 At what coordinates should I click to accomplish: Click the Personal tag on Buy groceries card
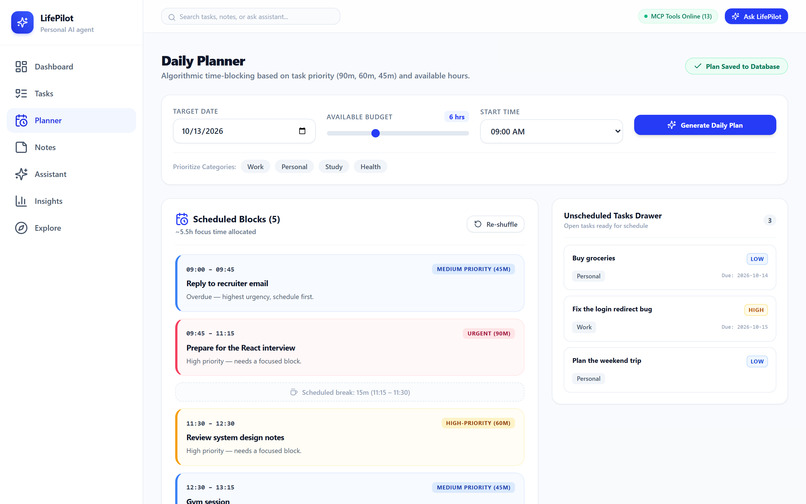coord(589,276)
